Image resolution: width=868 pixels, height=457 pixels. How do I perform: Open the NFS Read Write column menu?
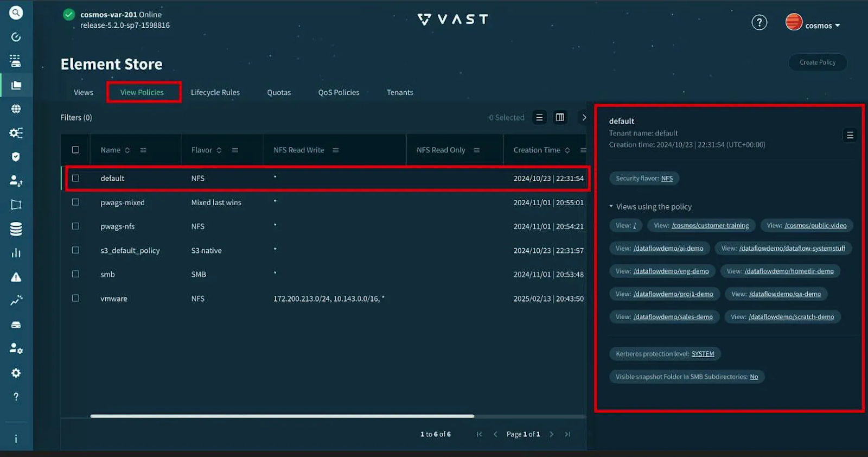tap(336, 150)
